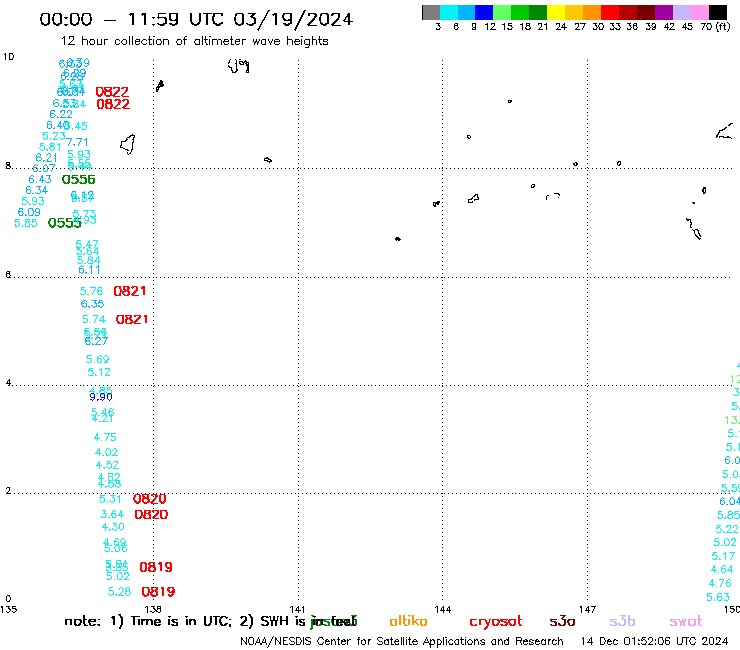The height and width of the screenshot is (650, 740).
Task: Click the wave value "4.02"
Action: point(106,453)
